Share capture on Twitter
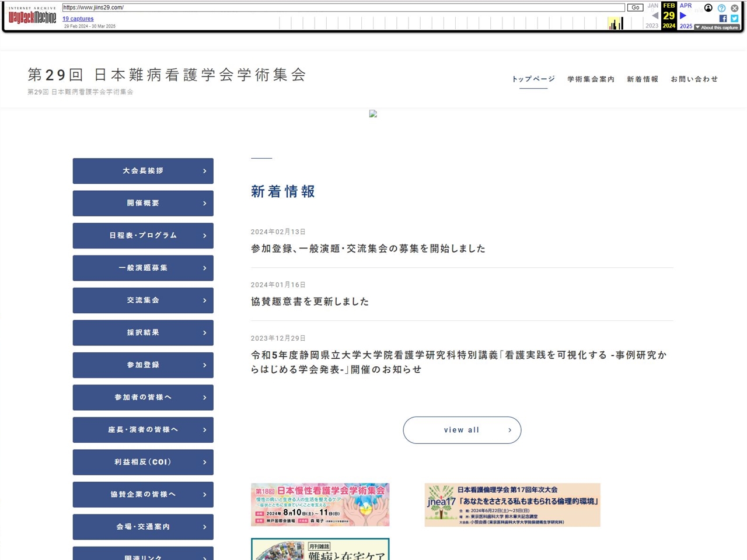747x560 pixels. coord(735,19)
